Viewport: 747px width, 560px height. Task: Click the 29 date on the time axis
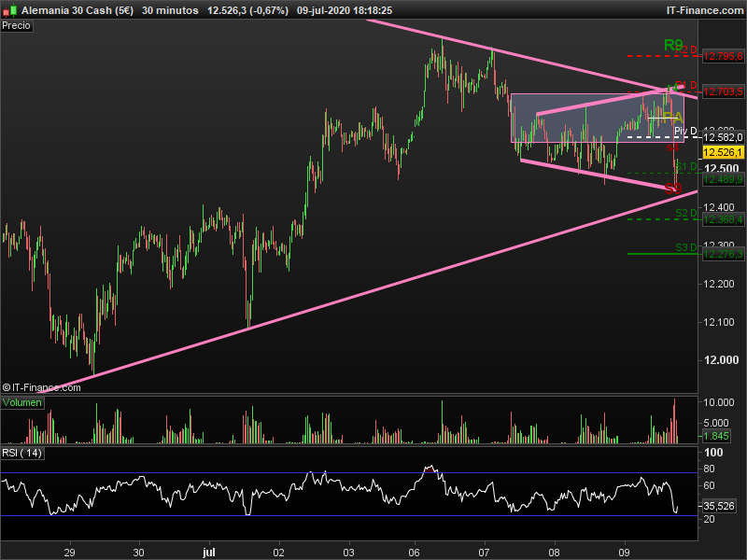[69, 553]
